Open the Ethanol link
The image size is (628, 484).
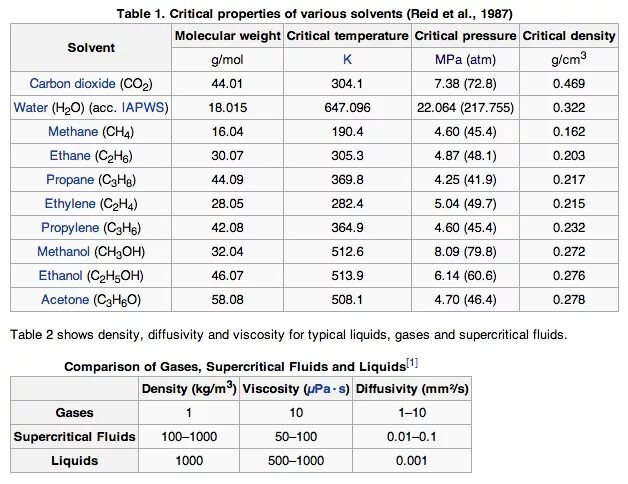60,276
